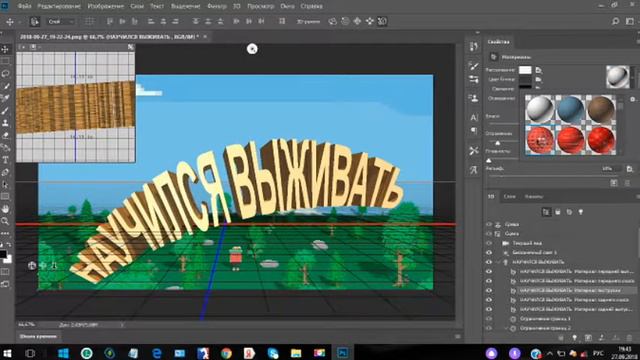Screen dimensions: 640x360
Task: Filter 3D panel by meshes
Action: [x=558, y=212]
